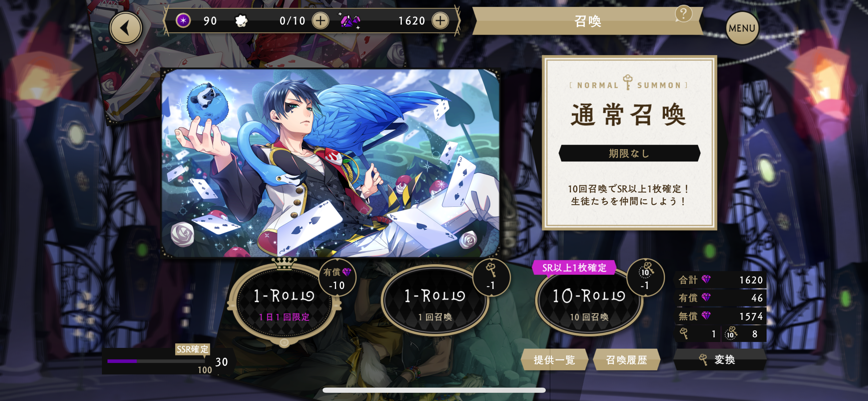Tap the 召喚 title tab header

[588, 21]
